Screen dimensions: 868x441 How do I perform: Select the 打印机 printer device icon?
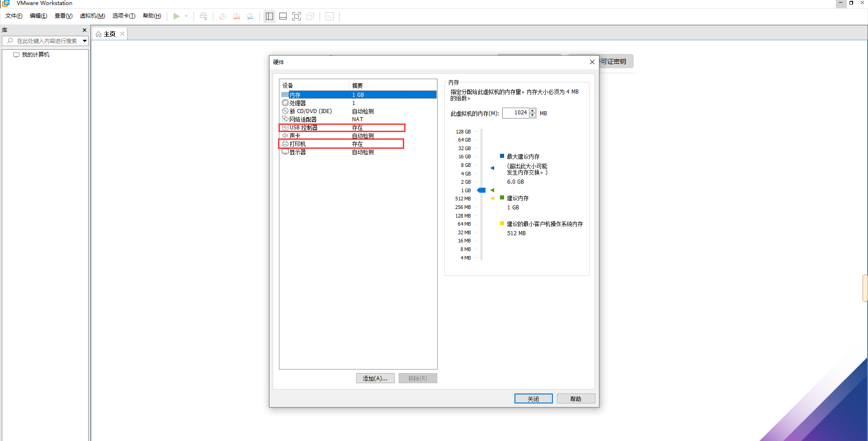click(285, 144)
